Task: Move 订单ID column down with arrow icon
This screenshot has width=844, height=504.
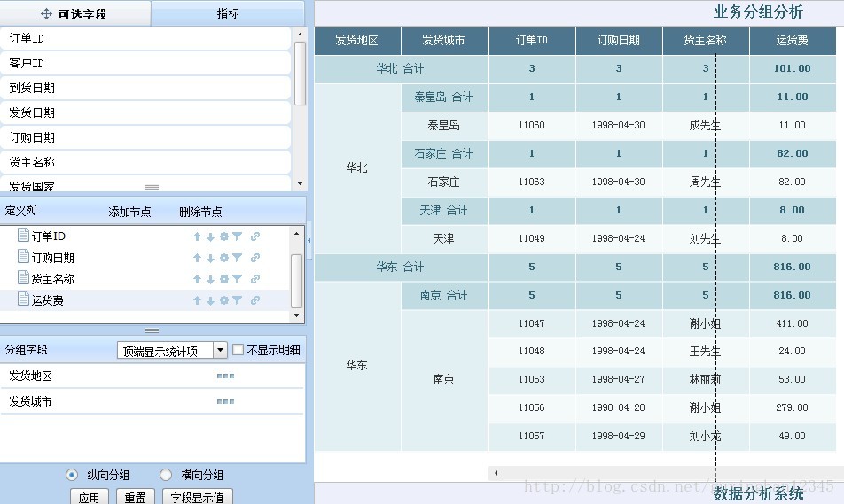Action: point(210,236)
